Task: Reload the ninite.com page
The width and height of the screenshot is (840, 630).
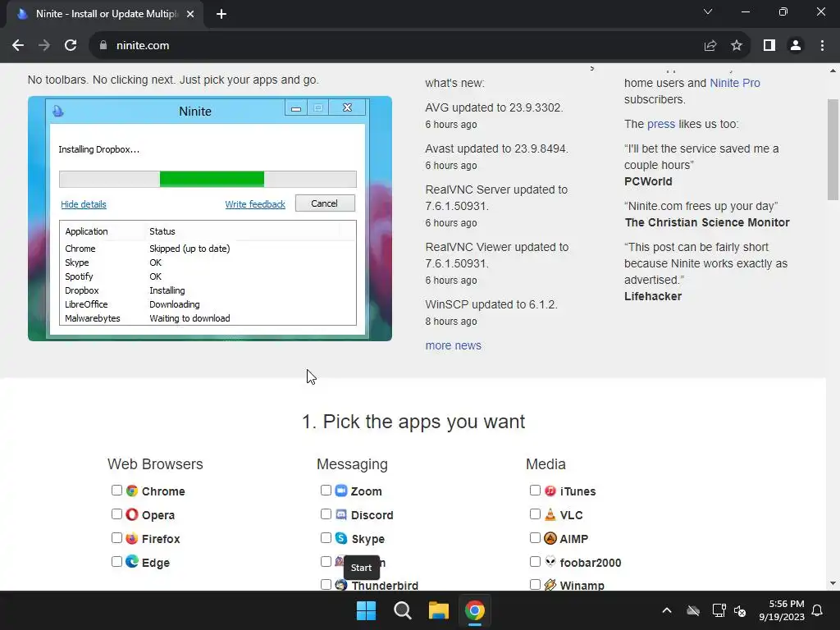Action: point(71,46)
